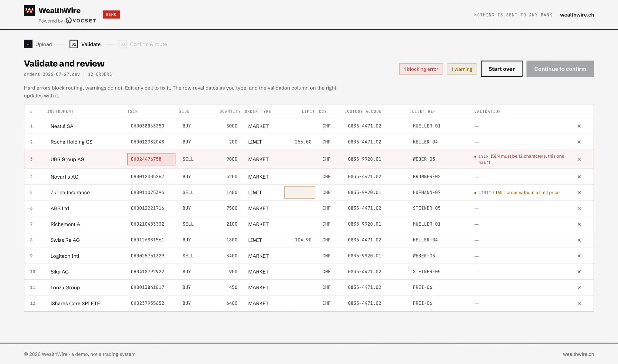Image resolution: width=618 pixels, height=364 pixels.
Task: Click the WealthWire logo icon
Action: tap(29, 10)
